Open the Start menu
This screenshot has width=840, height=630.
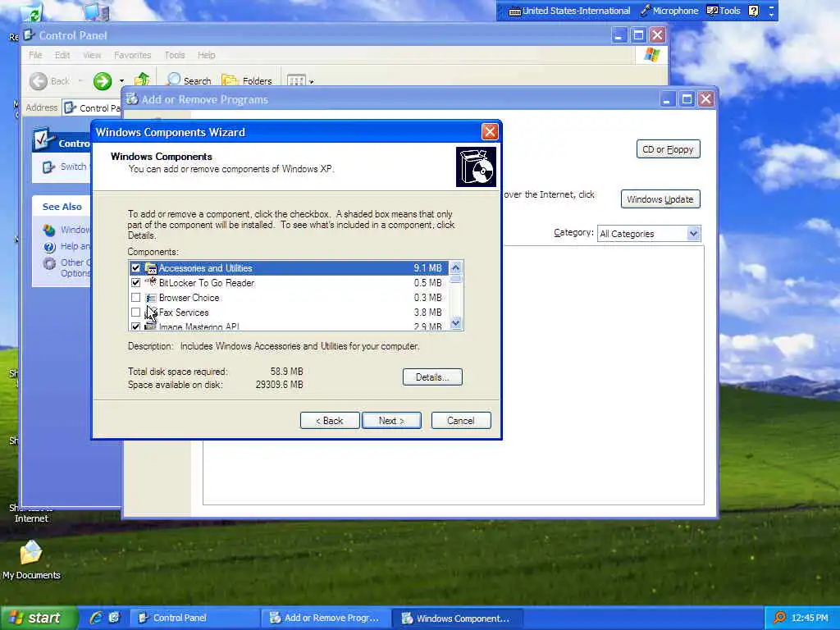click(x=39, y=618)
